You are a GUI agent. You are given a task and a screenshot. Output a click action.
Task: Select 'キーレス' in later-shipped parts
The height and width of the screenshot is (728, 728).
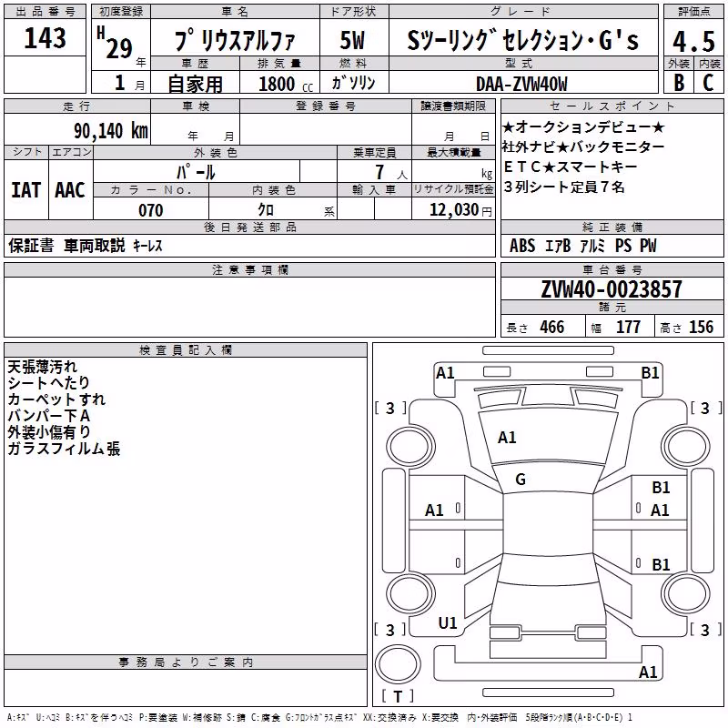click(x=147, y=246)
